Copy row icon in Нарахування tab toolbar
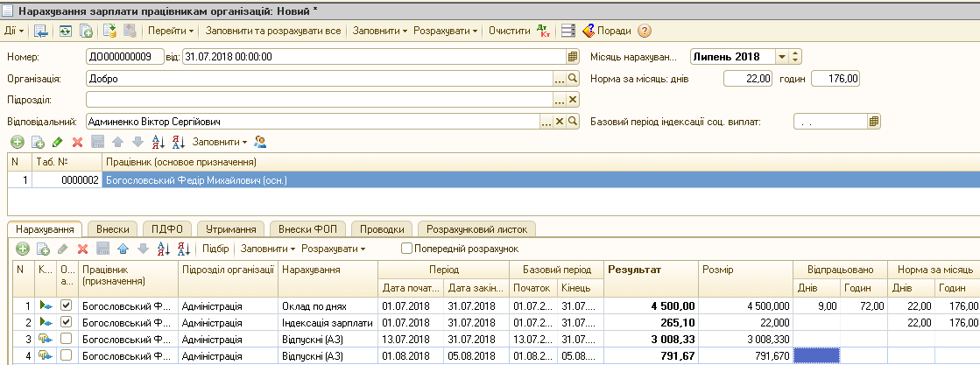Viewport: 980px width, 365px height. [x=43, y=249]
